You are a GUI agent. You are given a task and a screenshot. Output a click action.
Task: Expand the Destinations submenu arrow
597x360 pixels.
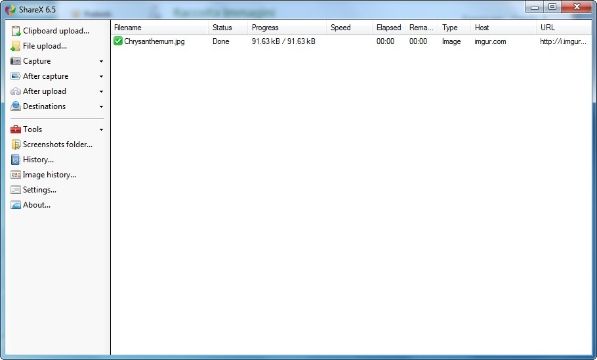101,107
